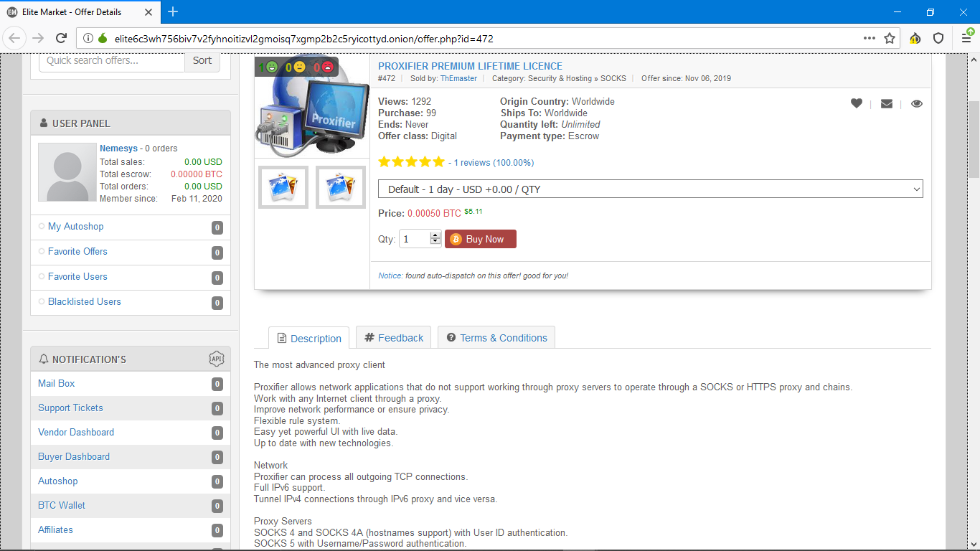Click the Sort button
The width and height of the screenshot is (980, 551).
(x=202, y=60)
